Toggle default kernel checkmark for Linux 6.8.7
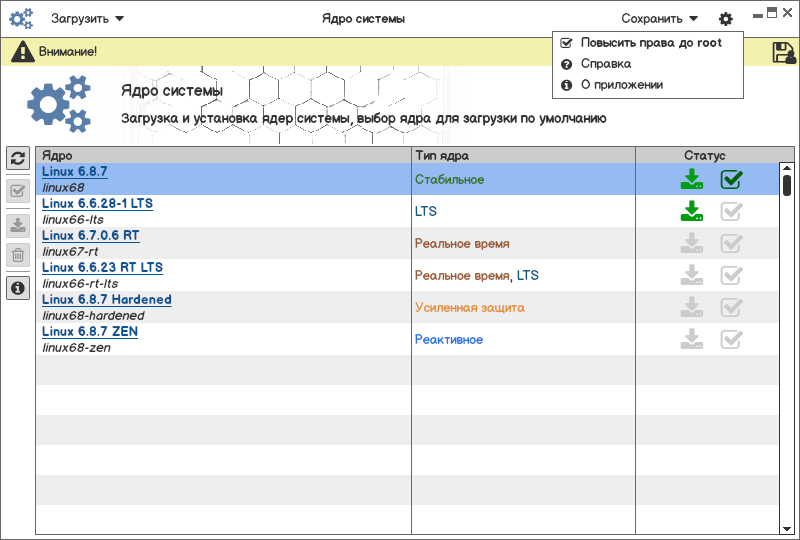Screen dimensions: 800x540 (x=732, y=179)
